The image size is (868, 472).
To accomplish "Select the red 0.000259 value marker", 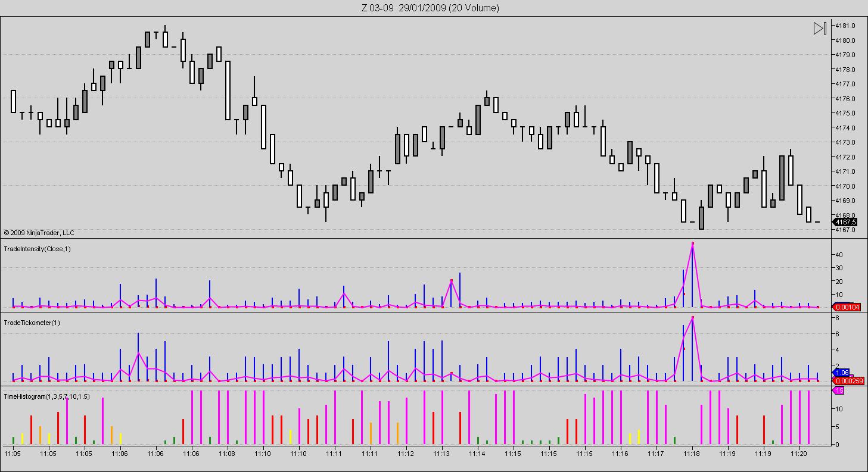I will click(x=847, y=381).
